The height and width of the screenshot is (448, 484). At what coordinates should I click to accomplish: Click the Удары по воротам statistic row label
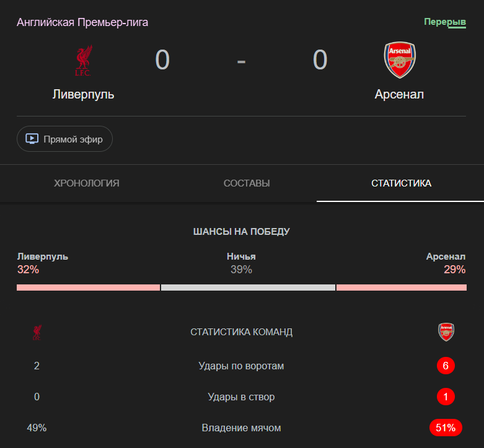(242, 366)
